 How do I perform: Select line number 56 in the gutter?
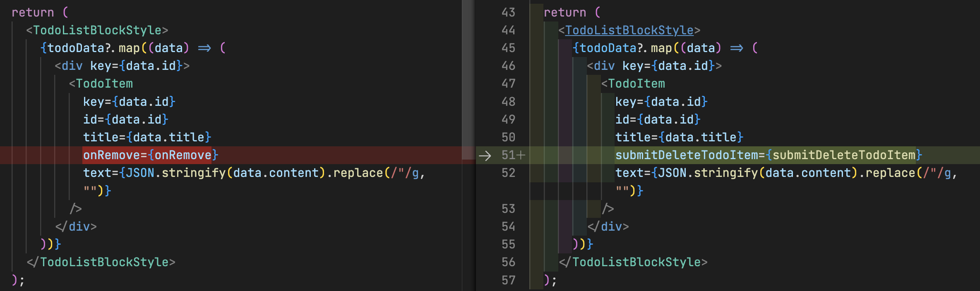pyautogui.click(x=508, y=262)
